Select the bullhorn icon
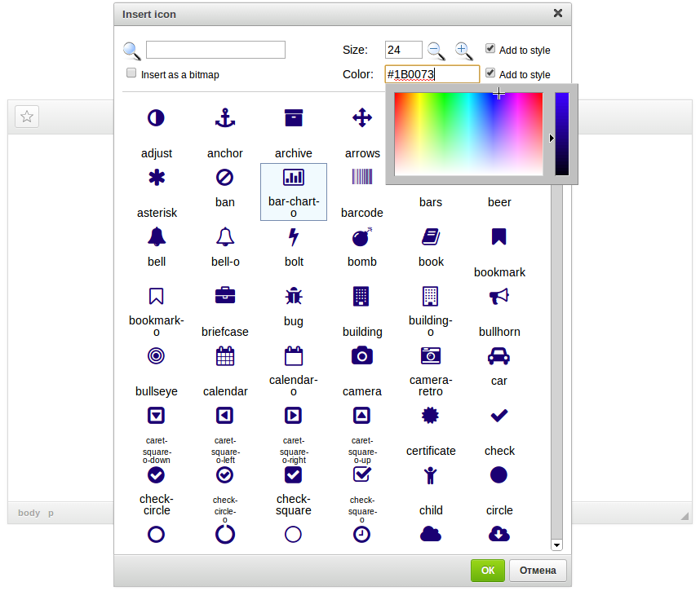The image size is (700, 591). click(499, 296)
